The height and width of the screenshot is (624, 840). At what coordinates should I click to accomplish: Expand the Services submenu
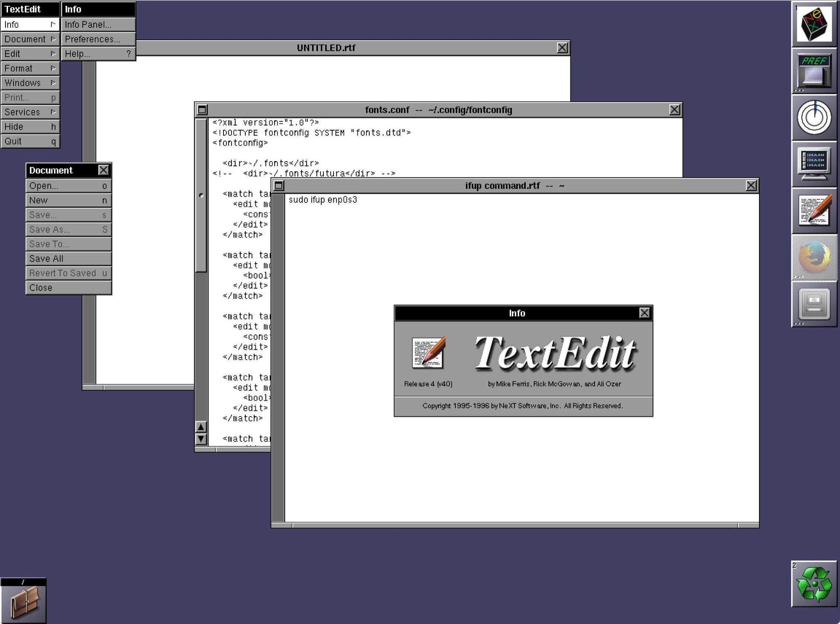[x=30, y=112]
